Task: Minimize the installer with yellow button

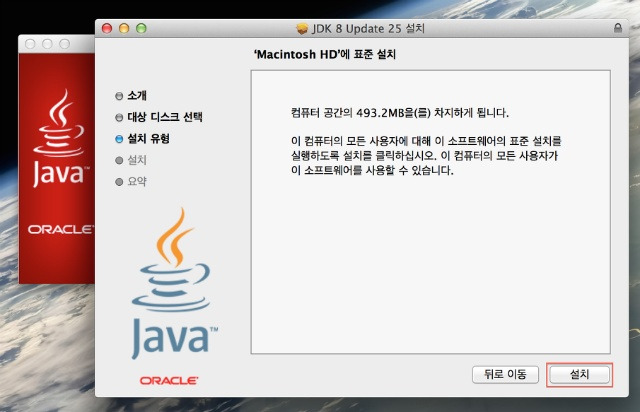Action: click(x=124, y=28)
